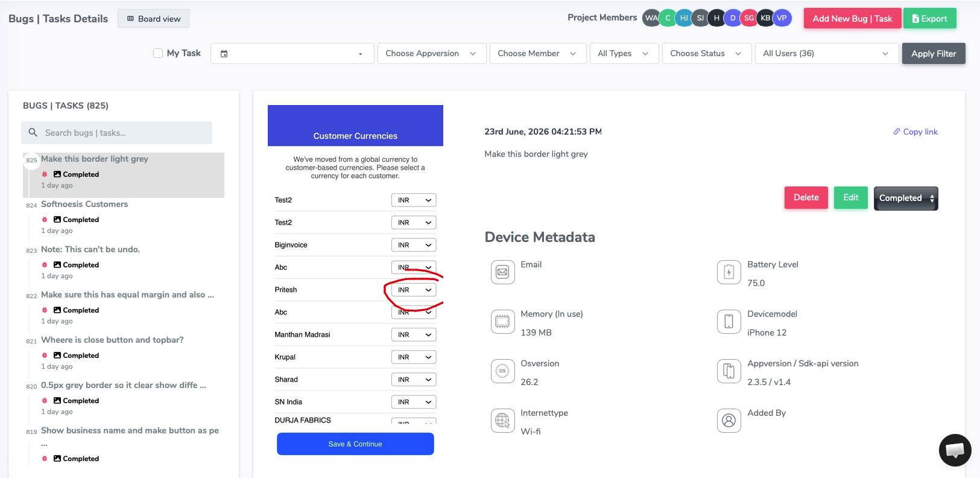The width and height of the screenshot is (980, 478).
Task: Open Choose Member dropdown
Action: pos(538,54)
